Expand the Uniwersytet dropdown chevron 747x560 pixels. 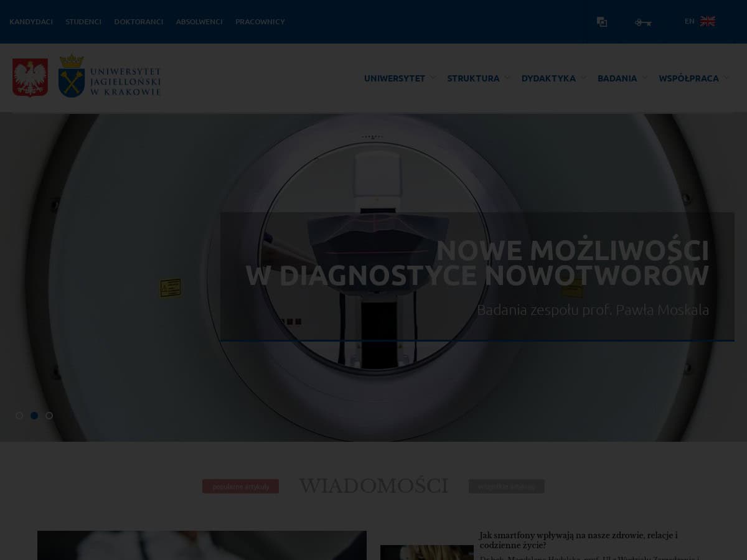[433, 78]
